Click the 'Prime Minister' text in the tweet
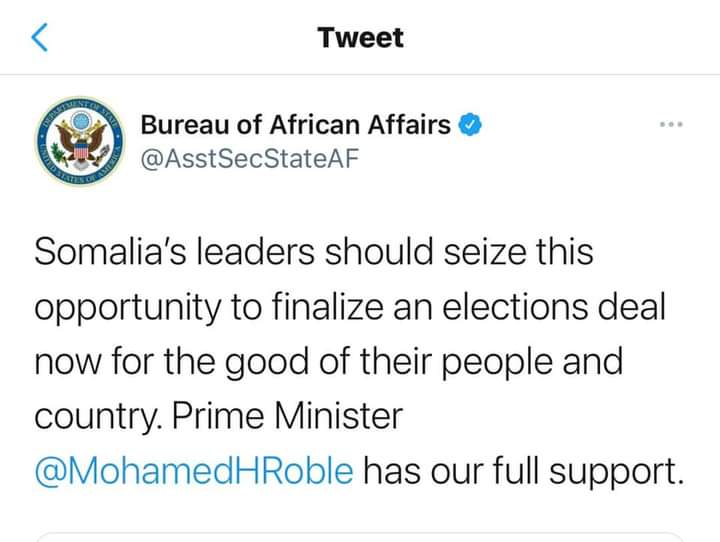Image resolution: width=720 pixels, height=542 pixels. click(287, 416)
